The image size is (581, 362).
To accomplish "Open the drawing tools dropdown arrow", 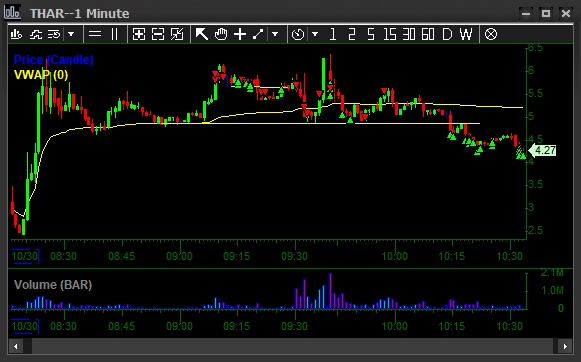I will pyautogui.click(x=275, y=34).
